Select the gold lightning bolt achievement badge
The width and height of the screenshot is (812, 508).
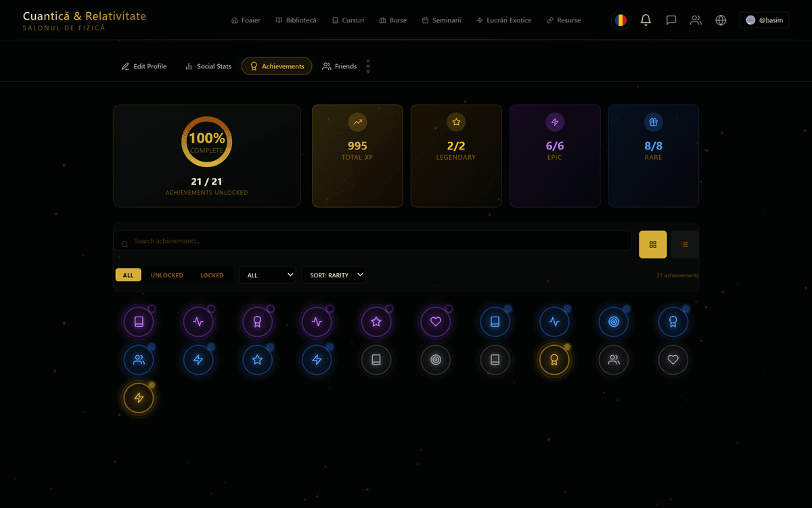tap(139, 398)
